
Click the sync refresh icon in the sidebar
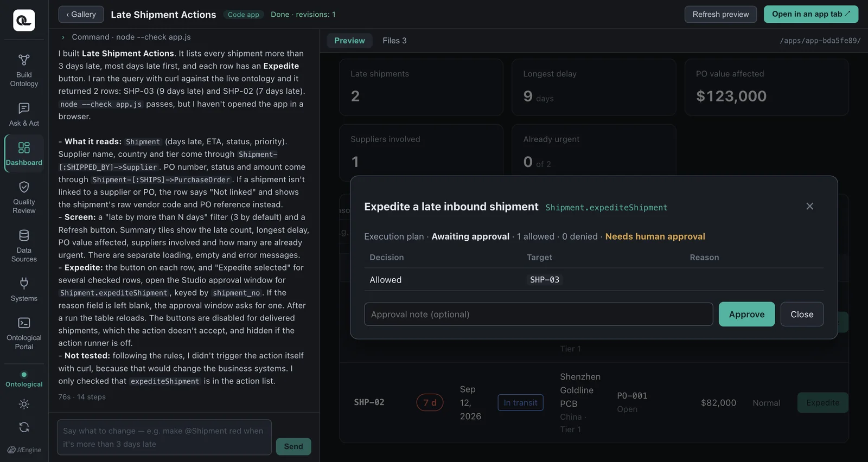click(24, 427)
